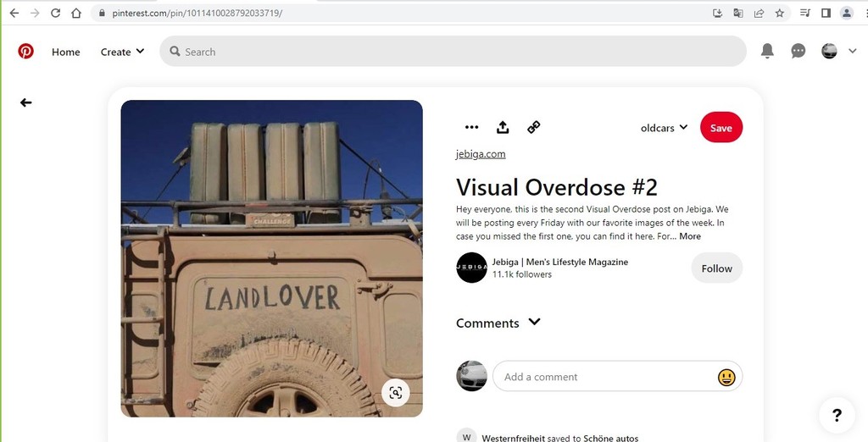The image size is (868, 442).
Task: Click your avatar beside the comment box
Action: click(471, 376)
